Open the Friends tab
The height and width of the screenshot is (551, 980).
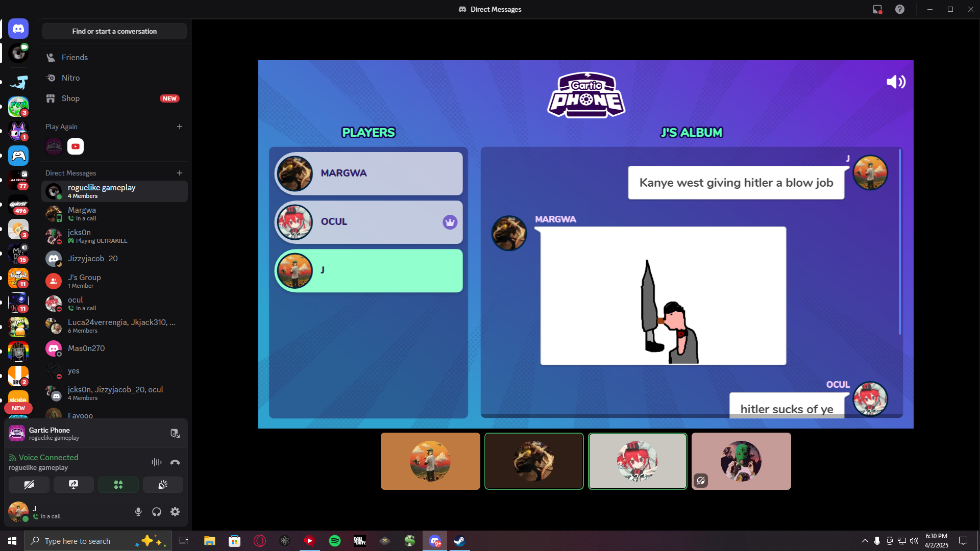tap(75, 58)
